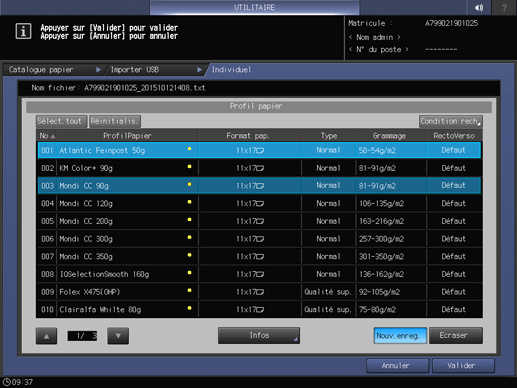Toggle selection of profile 002 KM Color+ 90g
This screenshot has height=388, width=517.
pos(259,168)
